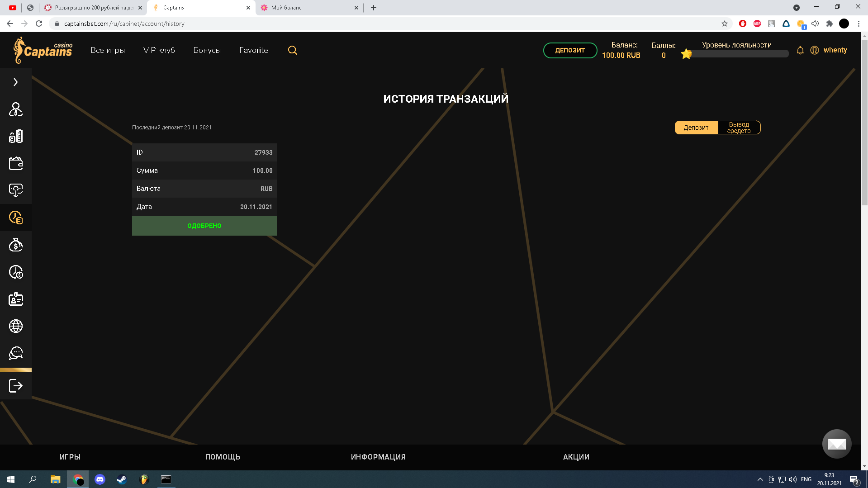Click the loyalty level progress bar
This screenshot has width=868, height=488.
click(x=739, y=54)
